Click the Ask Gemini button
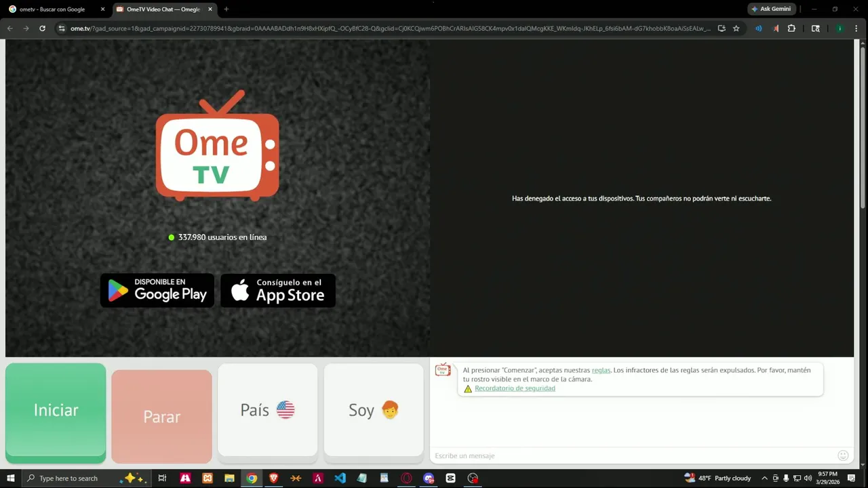Viewport: 868px width, 488px height. tap(771, 9)
